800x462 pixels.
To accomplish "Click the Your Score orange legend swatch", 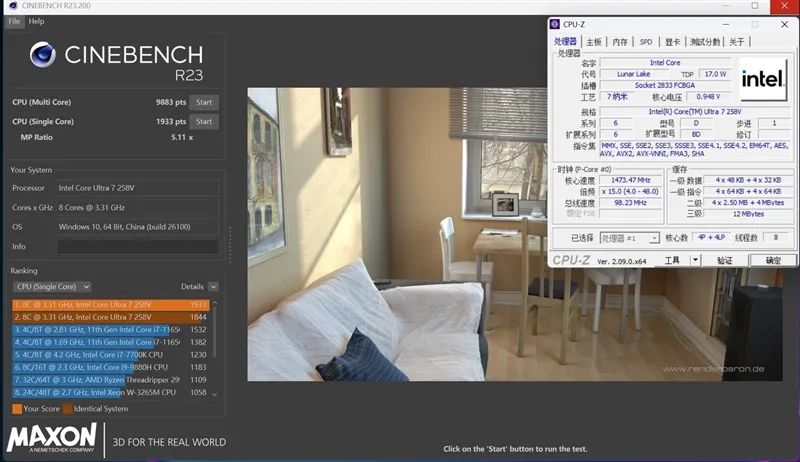I will click(17, 409).
